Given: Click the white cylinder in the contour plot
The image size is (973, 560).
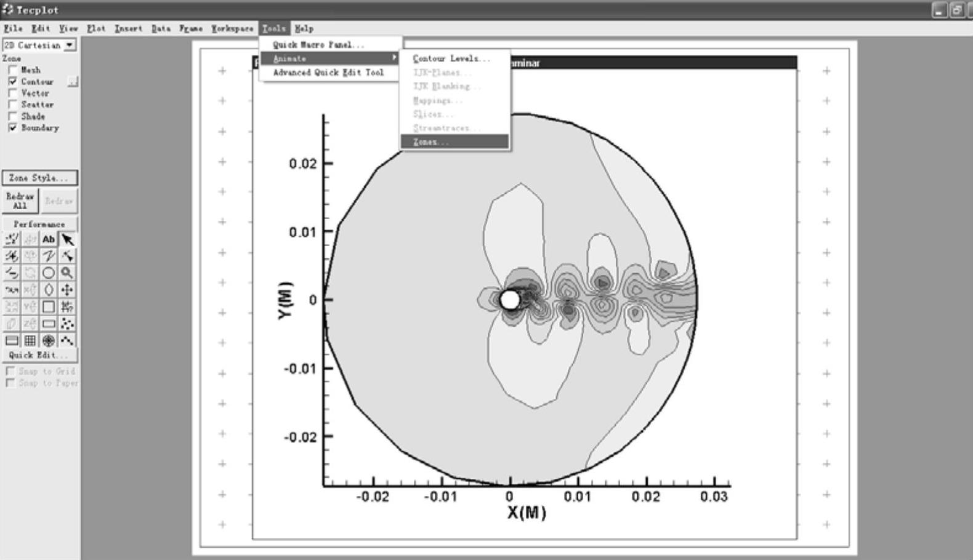Looking at the screenshot, I should pyautogui.click(x=509, y=300).
